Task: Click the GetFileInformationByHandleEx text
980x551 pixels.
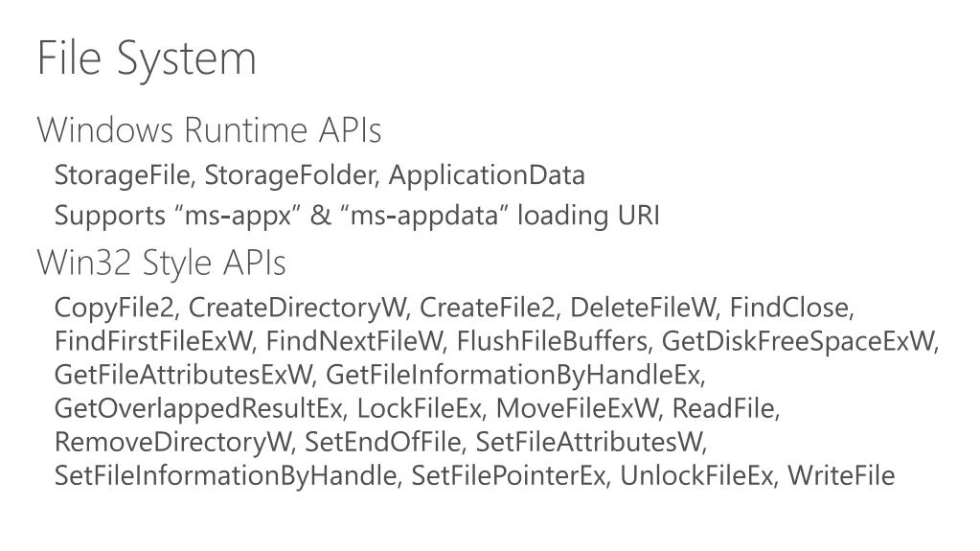Action: tap(515, 376)
